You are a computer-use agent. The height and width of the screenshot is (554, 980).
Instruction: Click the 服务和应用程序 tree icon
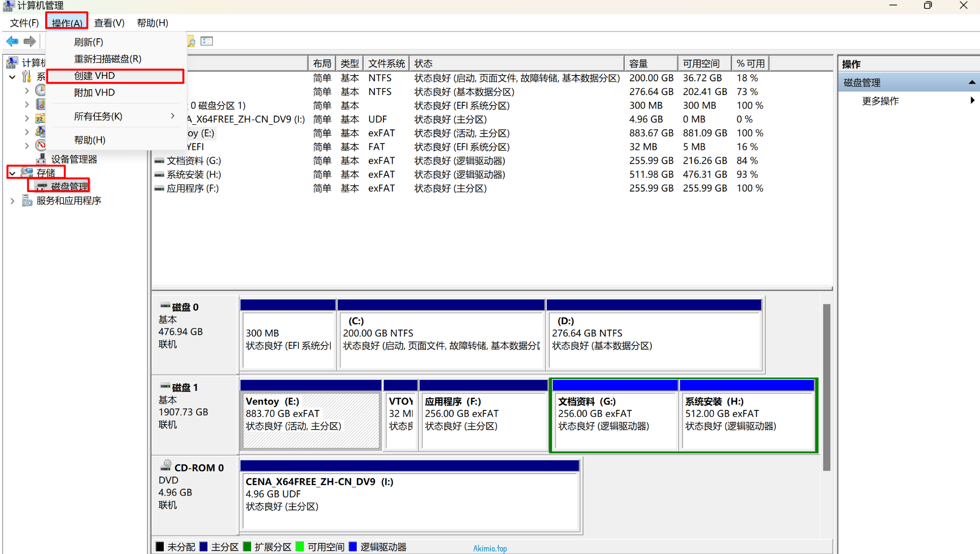27,201
